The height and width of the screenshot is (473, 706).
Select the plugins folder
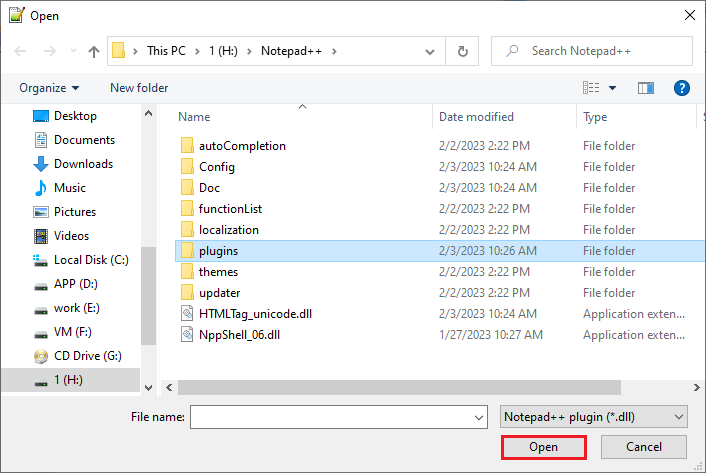click(439, 251)
